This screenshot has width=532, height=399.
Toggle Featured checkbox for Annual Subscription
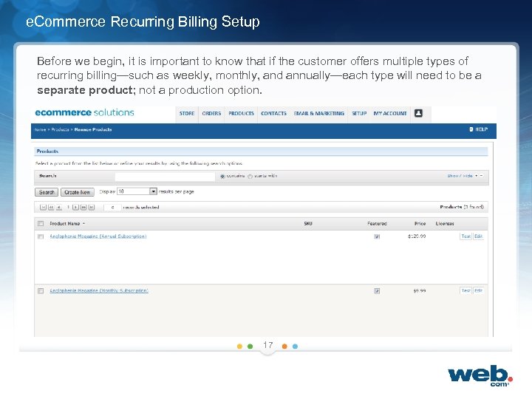(377, 236)
